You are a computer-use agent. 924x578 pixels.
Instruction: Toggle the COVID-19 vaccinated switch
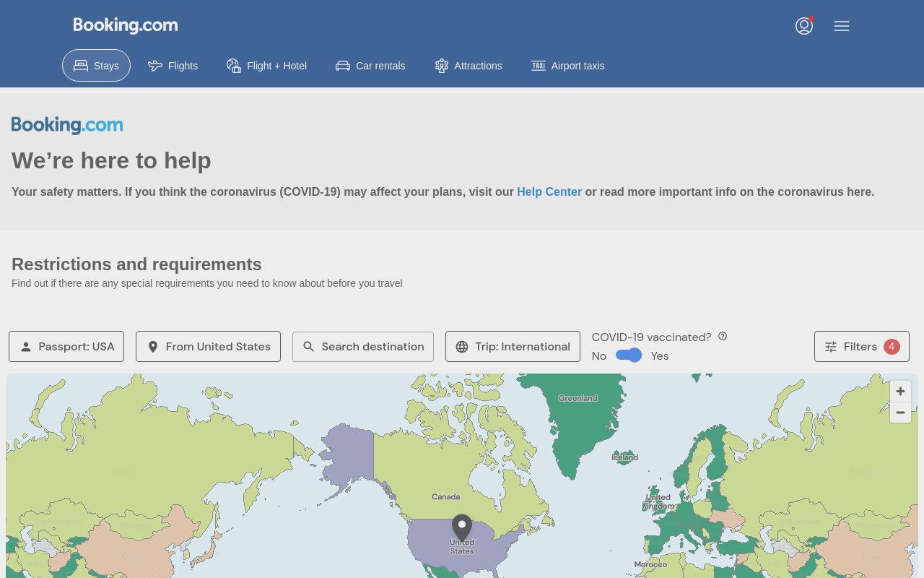tap(629, 355)
